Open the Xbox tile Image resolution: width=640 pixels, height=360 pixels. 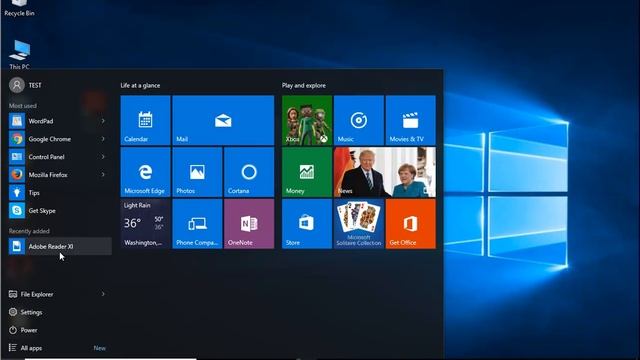click(x=307, y=120)
